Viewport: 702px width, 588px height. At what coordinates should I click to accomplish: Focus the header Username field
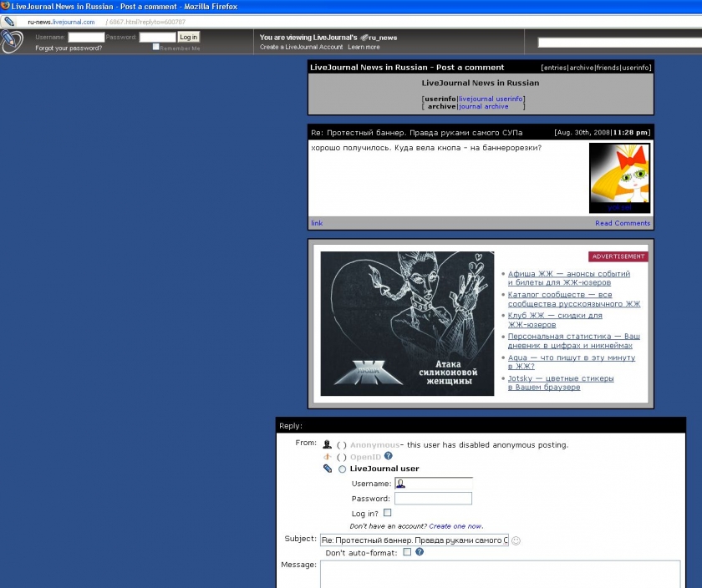click(x=86, y=37)
